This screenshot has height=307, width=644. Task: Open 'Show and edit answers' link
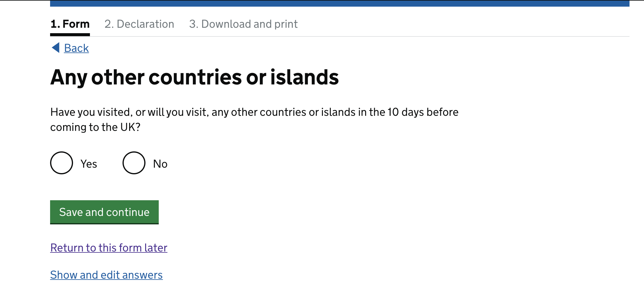point(106,275)
